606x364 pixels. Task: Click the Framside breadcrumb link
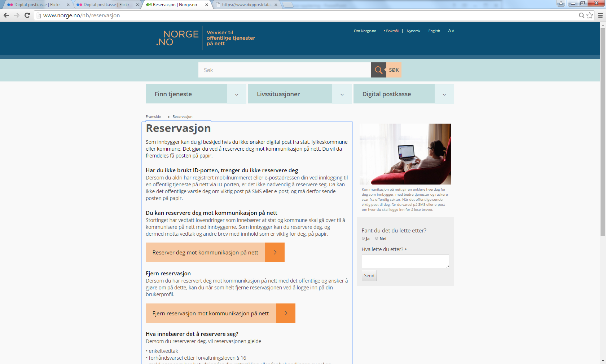point(153,117)
